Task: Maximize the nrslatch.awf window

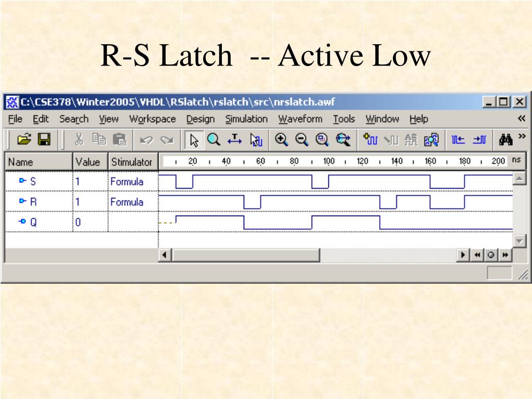Action: [x=504, y=102]
